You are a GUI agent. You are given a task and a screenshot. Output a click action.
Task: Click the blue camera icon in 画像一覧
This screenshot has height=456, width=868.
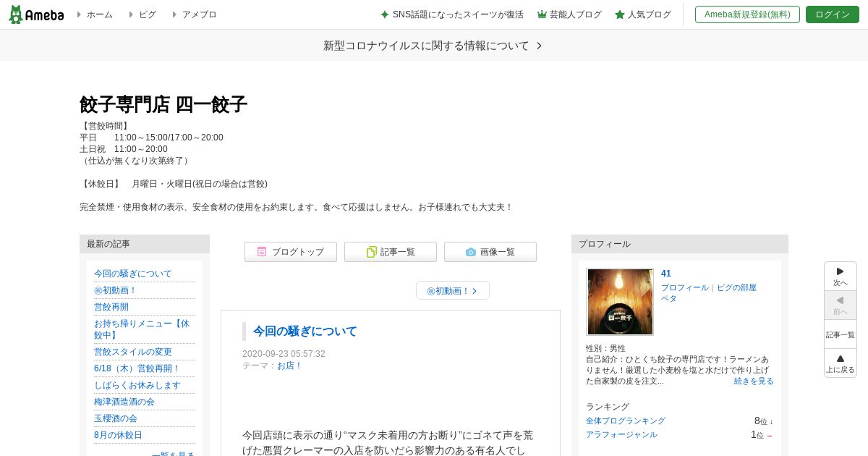point(471,252)
